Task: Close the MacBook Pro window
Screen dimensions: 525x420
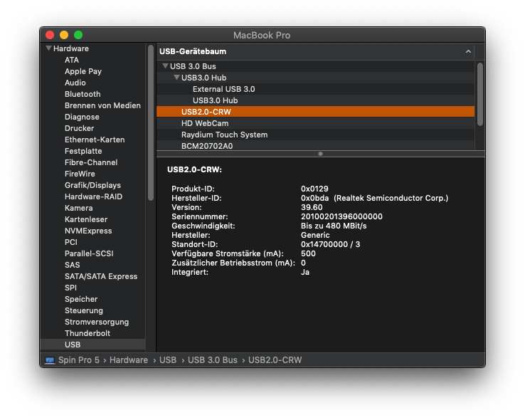Action: coord(50,35)
